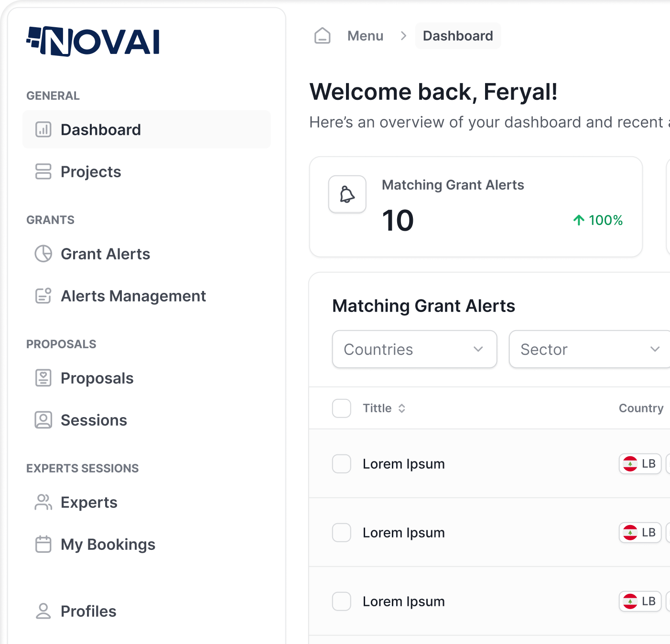
Task: Select the Proposals badge icon
Action: 43,378
